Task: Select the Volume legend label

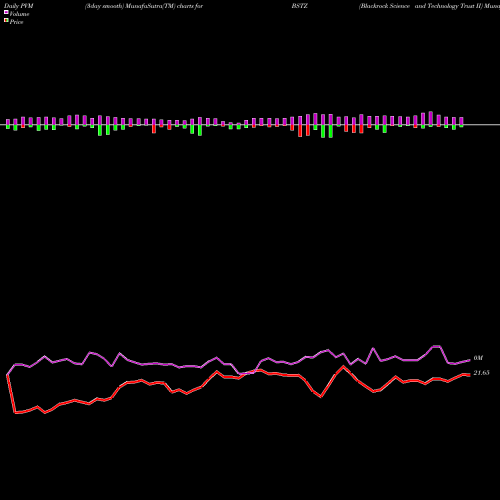Action: point(19,14)
